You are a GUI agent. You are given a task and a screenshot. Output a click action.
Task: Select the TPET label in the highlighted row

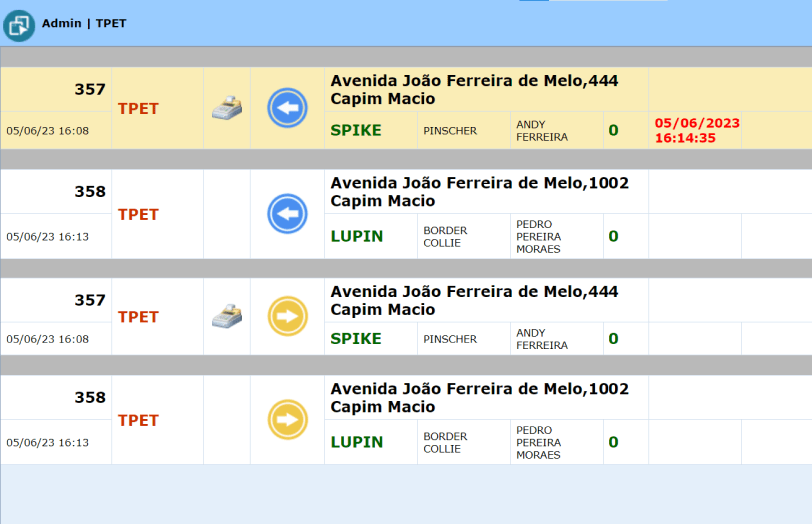(138, 108)
